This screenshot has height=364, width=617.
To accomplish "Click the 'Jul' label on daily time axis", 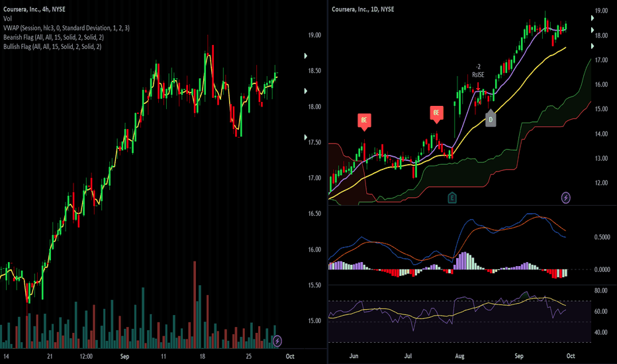I will [408, 356].
